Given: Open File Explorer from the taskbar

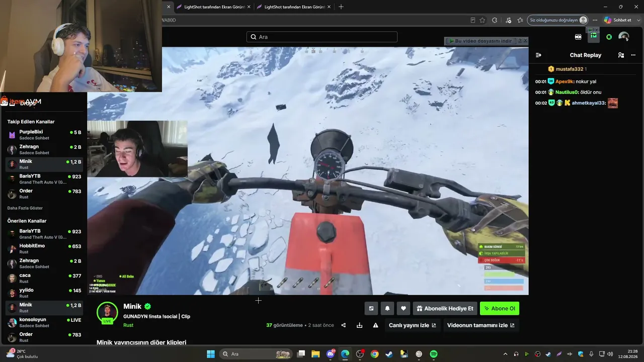Looking at the screenshot, I should coord(315,354).
